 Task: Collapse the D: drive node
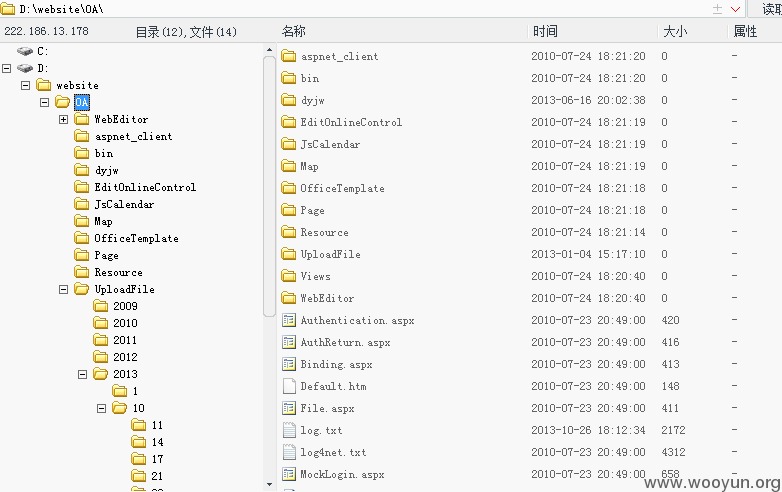coord(6,68)
